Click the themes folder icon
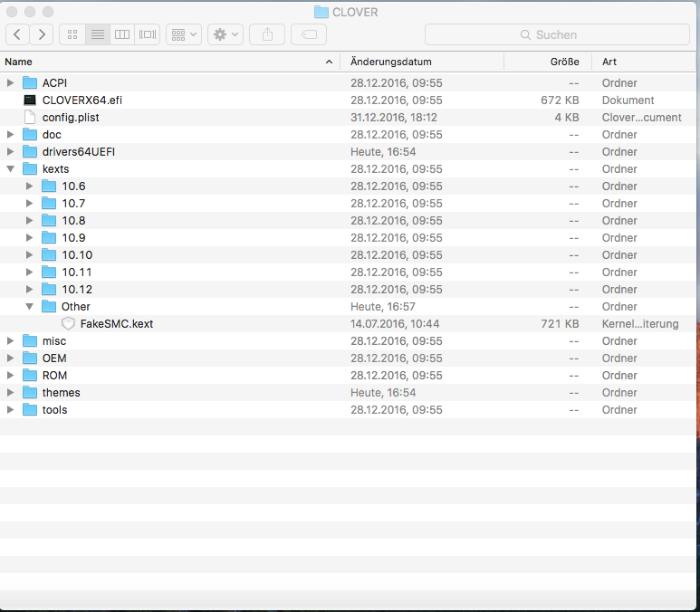Screen dimensions: 700x612 point(30,392)
